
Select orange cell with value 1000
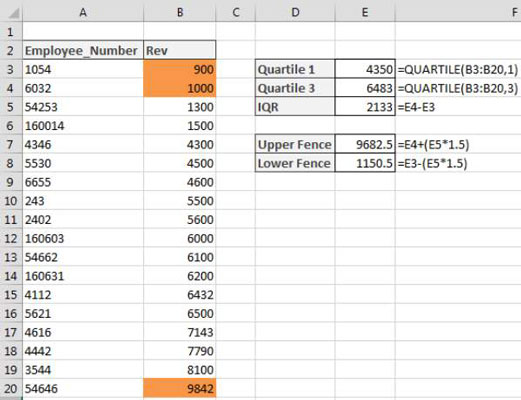point(180,88)
